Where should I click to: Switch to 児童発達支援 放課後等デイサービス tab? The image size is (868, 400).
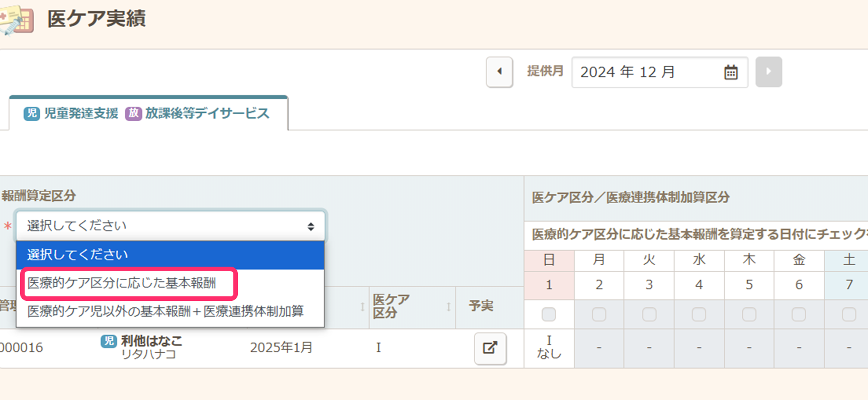(147, 113)
